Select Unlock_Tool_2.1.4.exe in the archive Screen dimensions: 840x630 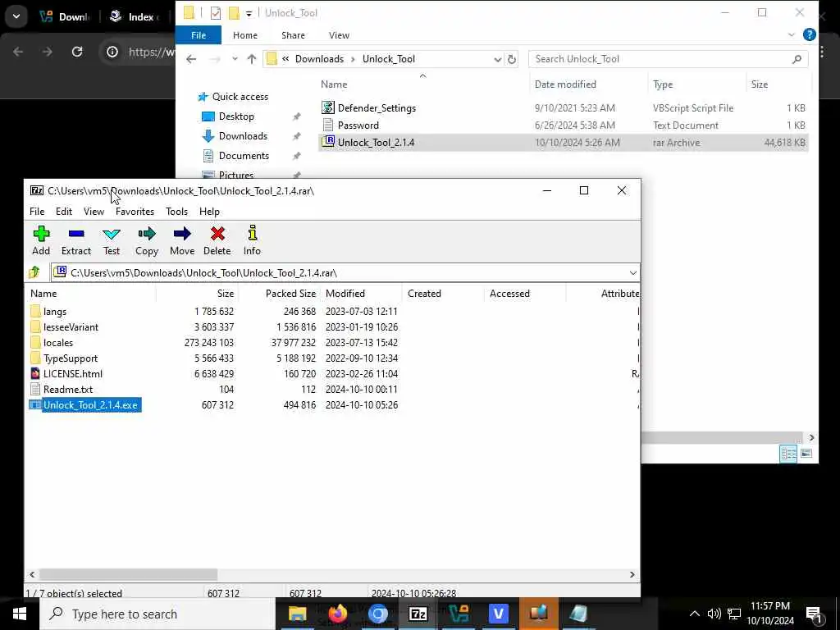point(90,405)
